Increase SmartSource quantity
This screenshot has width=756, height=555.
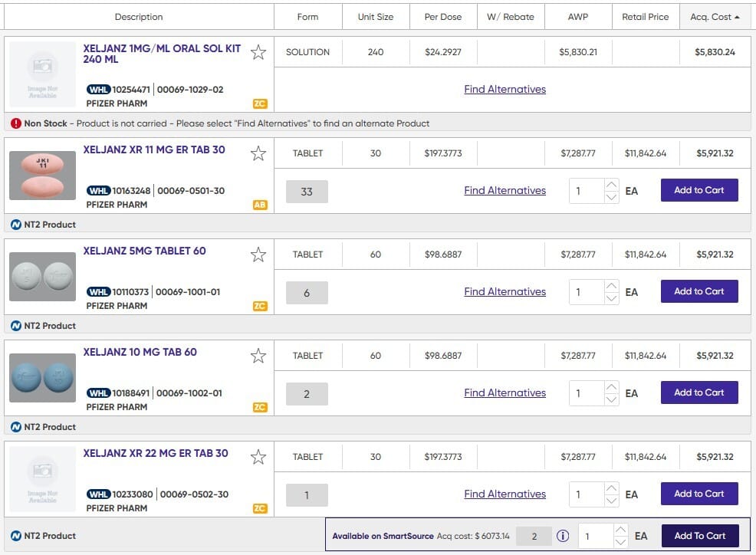620,530
